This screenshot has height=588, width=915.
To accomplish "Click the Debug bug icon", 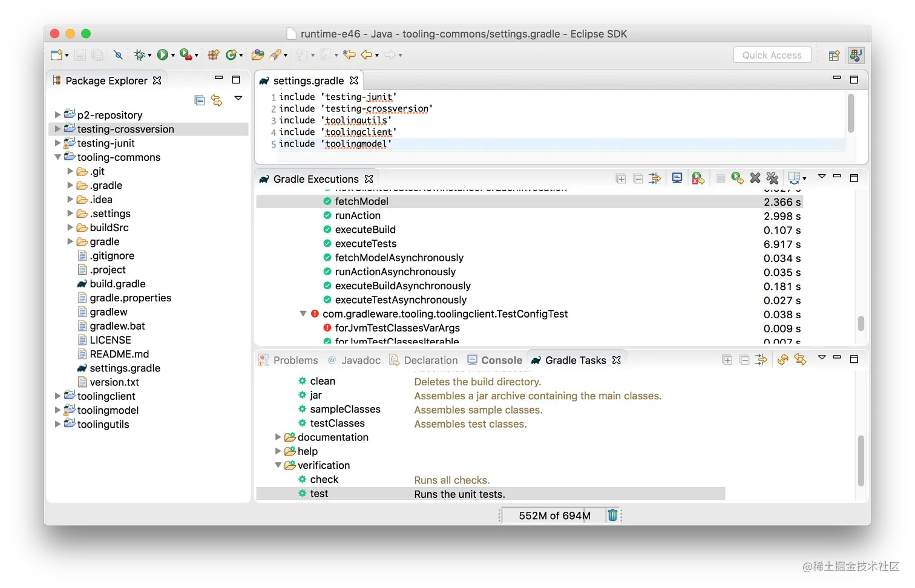I will coord(140,55).
